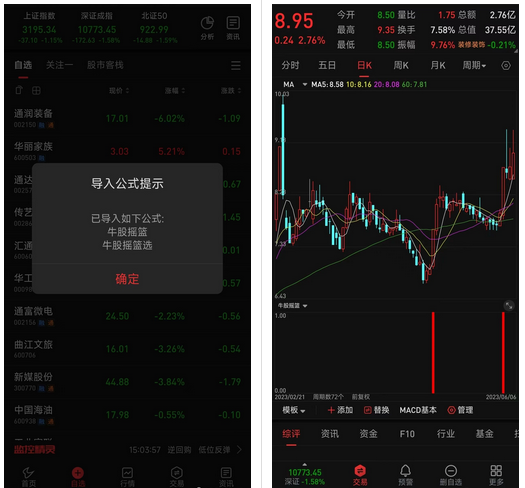This screenshot has height=488, width=525.
Task: Switch chart to 月K view
Action: pyautogui.click(x=438, y=65)
